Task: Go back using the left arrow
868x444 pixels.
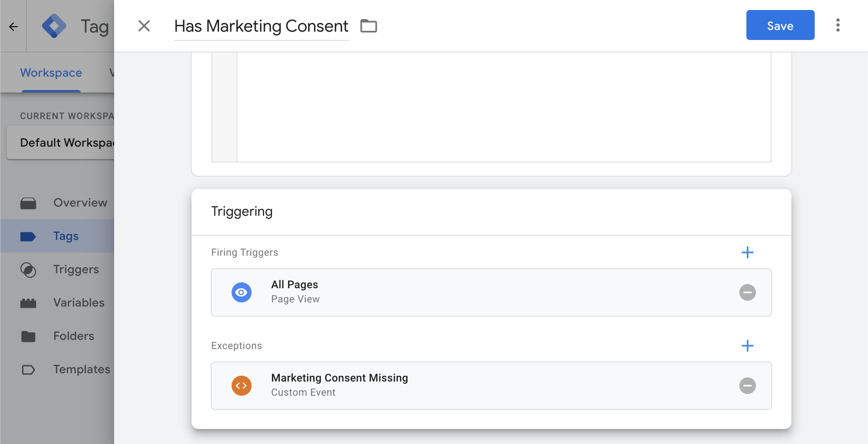Action: coord(13,27)
